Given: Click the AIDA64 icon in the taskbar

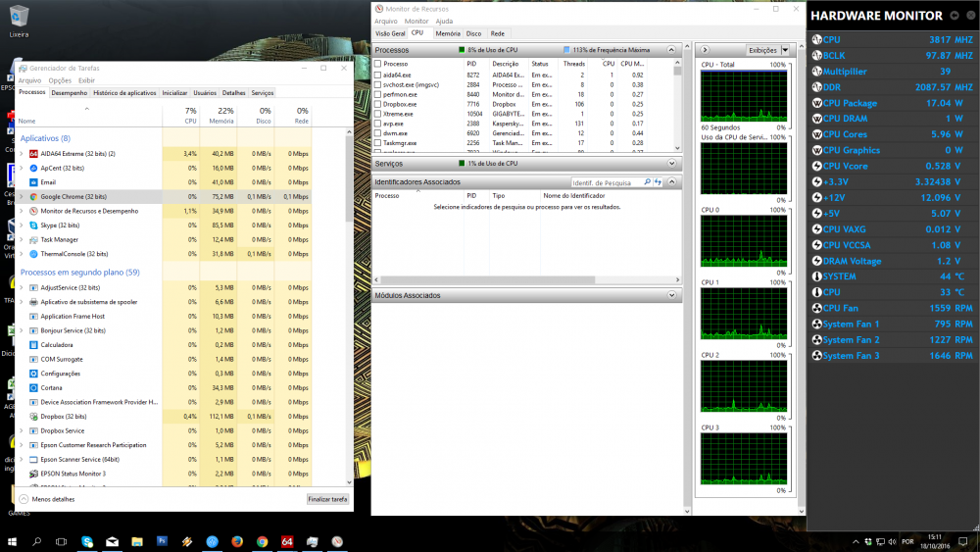Looking at the screenshot, I should [287, 541].
